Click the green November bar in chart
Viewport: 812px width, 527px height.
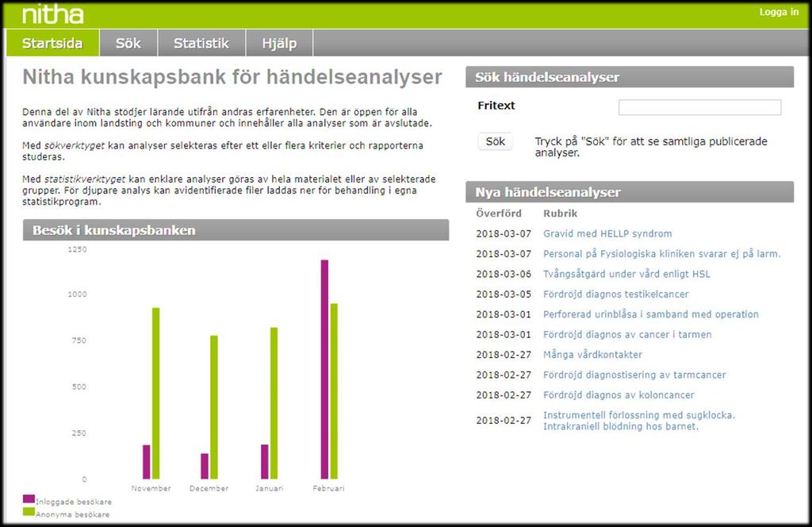click(x=156, y=394)
